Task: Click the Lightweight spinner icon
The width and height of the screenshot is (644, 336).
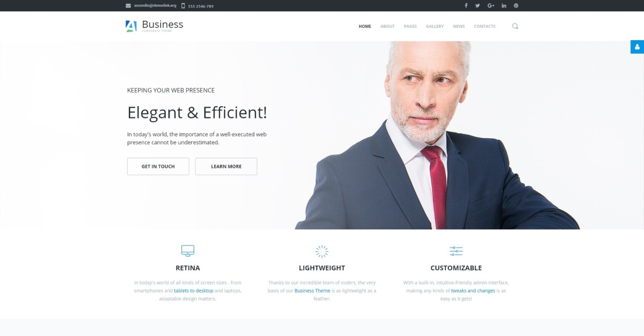Action: pyautogui.click(x=322, y=251)
